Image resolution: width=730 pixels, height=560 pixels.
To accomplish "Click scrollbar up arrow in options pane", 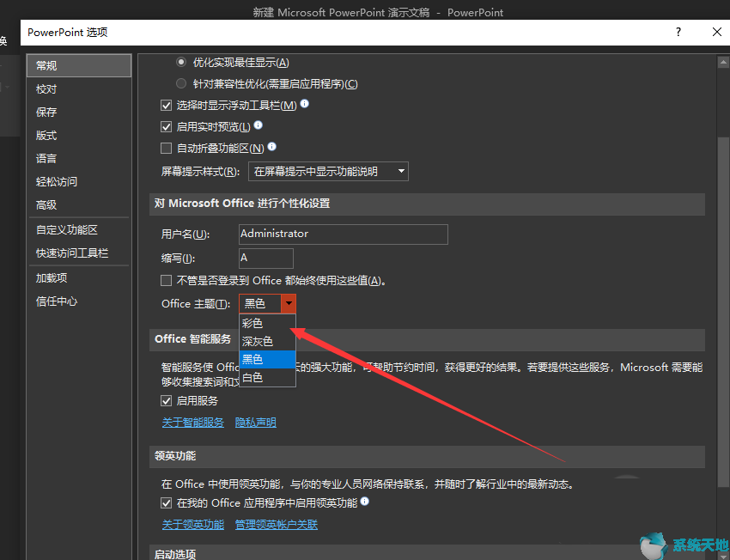I will click(x=723, y=62).
